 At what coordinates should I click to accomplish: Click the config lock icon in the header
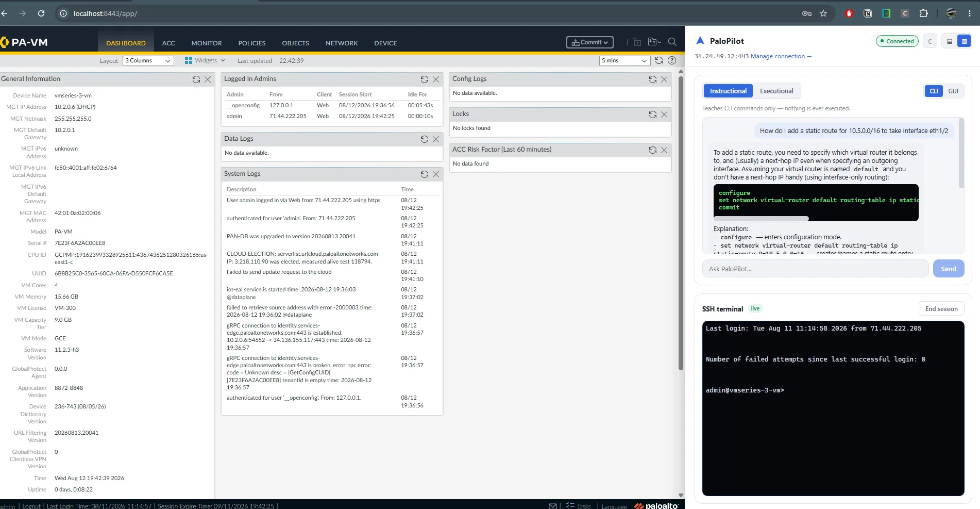pos(637,42)
